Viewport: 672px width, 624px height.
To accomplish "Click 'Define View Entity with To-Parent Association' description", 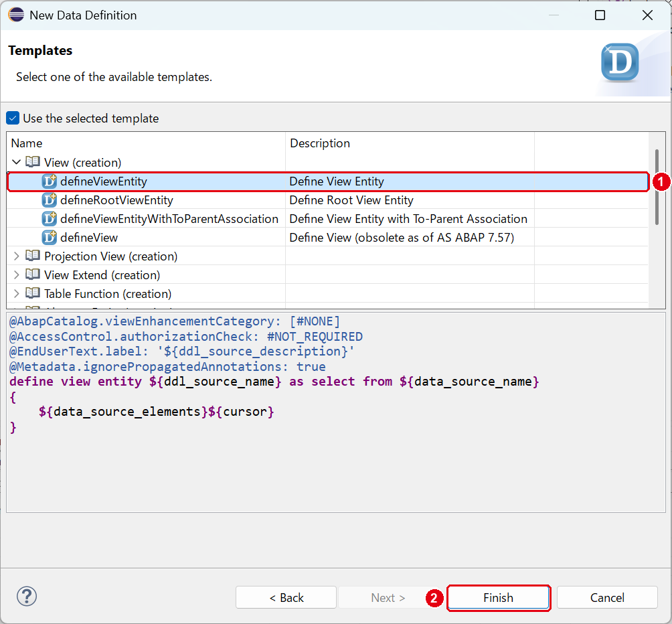I will pyautogui.click(x=408, y=219).
